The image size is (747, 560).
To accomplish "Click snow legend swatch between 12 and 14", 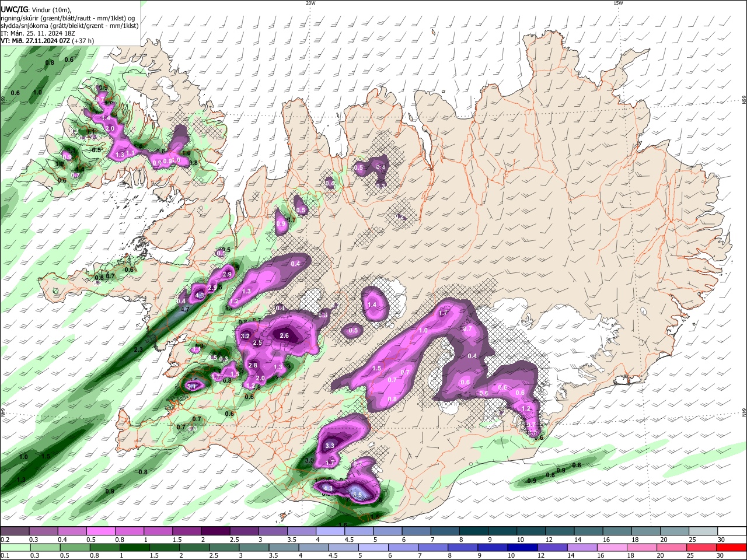I will pyautogui.click(x=560, y=532).
